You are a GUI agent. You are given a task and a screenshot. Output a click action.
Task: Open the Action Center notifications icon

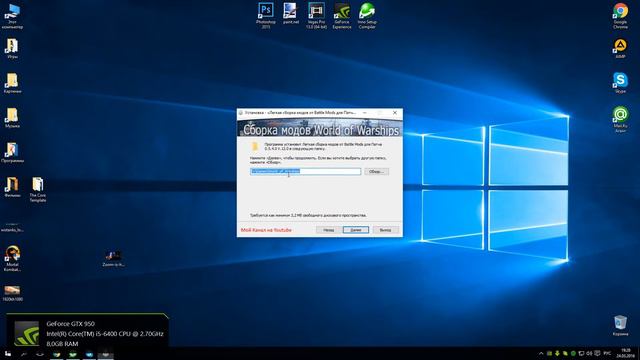(x=597, y=353)
